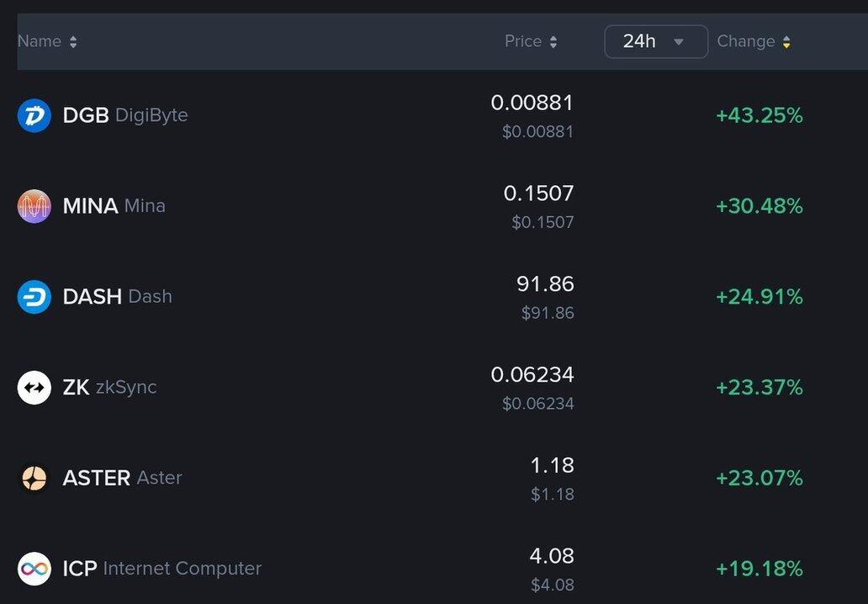
Task: Click the Price column header
Action: [522, 41]
